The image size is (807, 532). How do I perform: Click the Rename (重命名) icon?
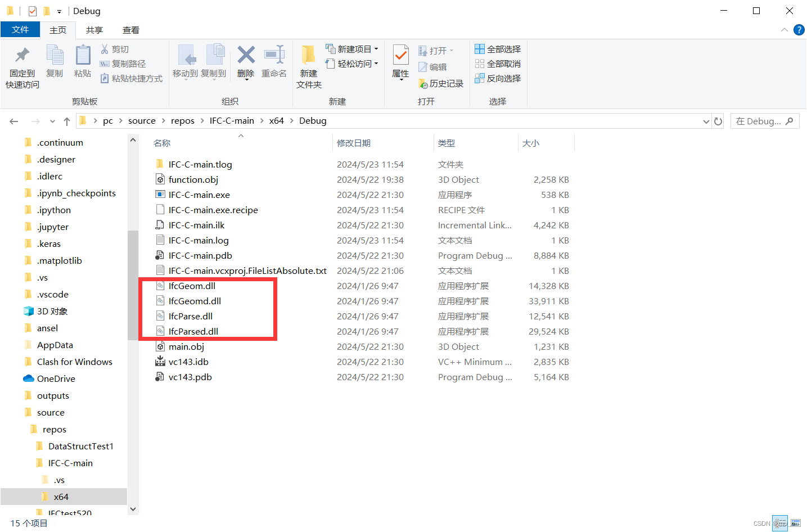click(x=274, y=55)
